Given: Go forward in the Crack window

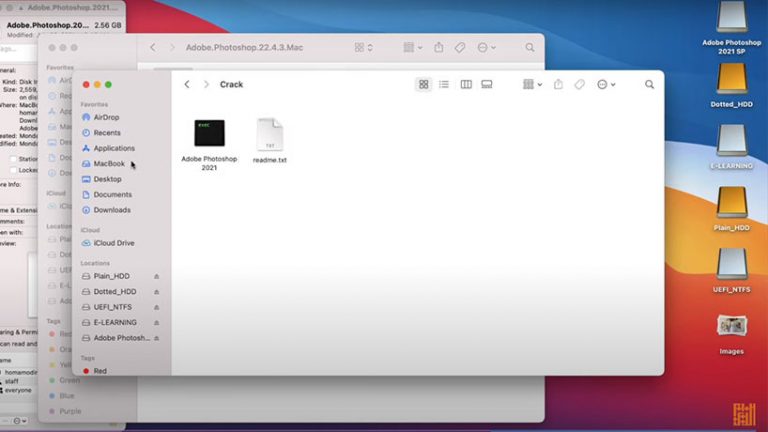Looking at the screenshot, I should pos(206,84).
